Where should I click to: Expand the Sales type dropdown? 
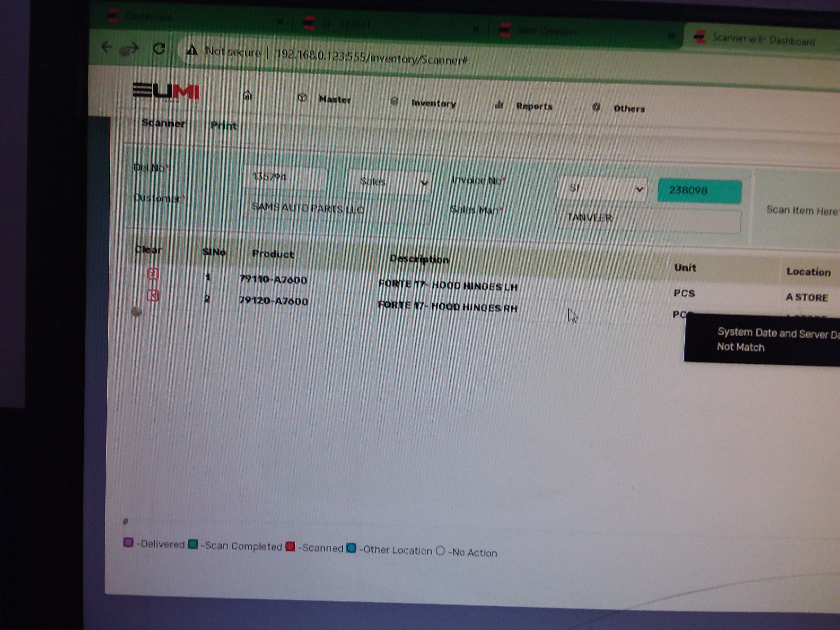click(x=389, y=182)
